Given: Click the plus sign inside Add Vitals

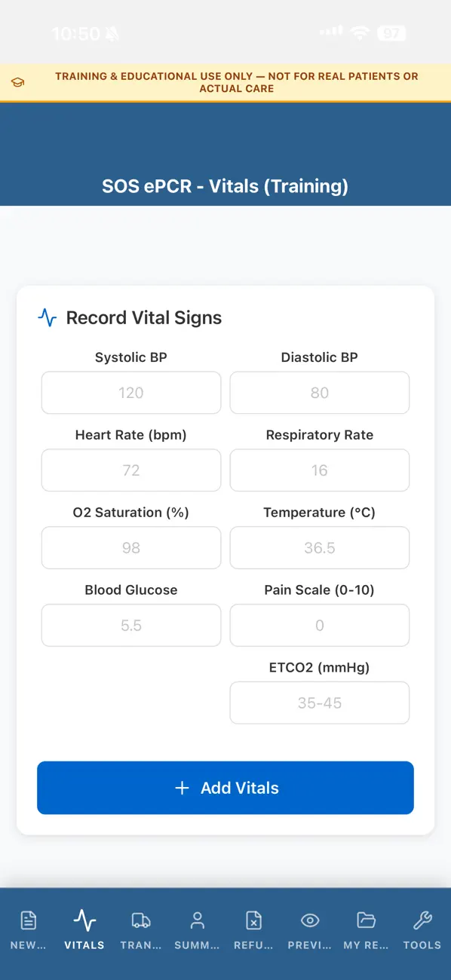Looking at the screenshot, I should pos(182,787).
